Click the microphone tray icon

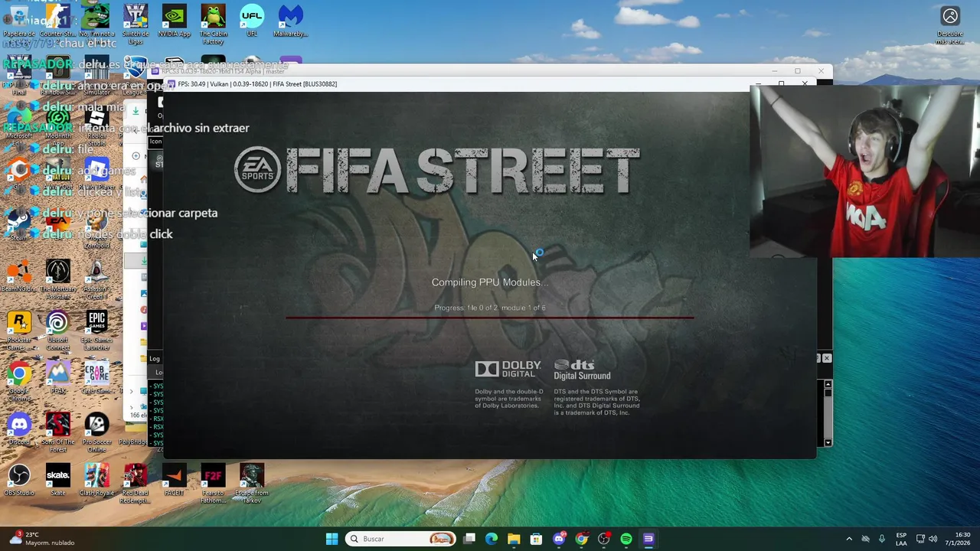coord(882,539)
